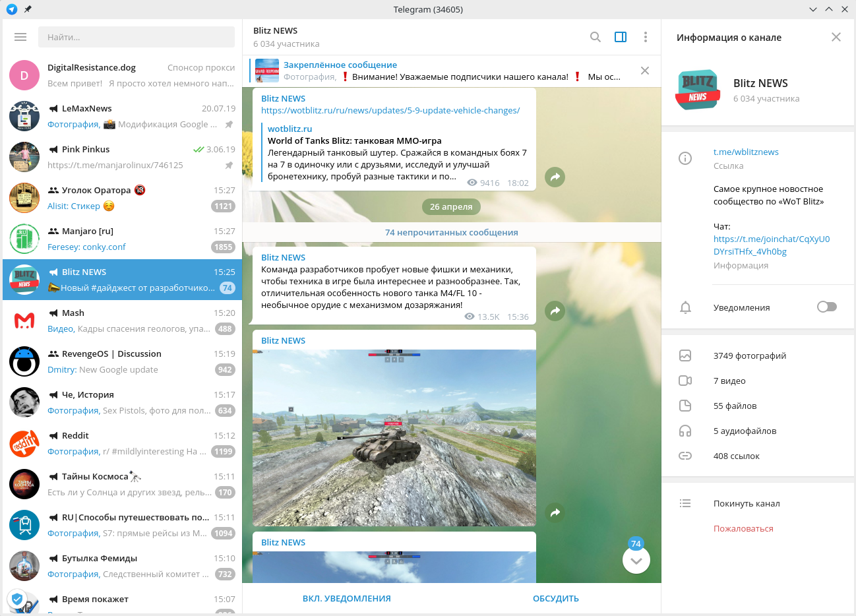Click the shield icon at bottom-left of chat list
Screen dimensions: 856x616
click(x=17, y=600)
